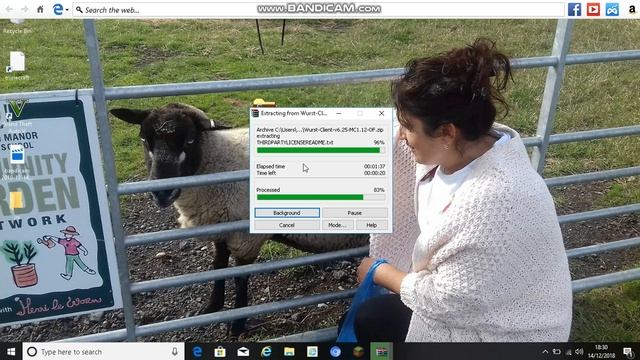The image size is (640, 360).
Task: Click the network icon in system tray
Action: click(568, 351)
